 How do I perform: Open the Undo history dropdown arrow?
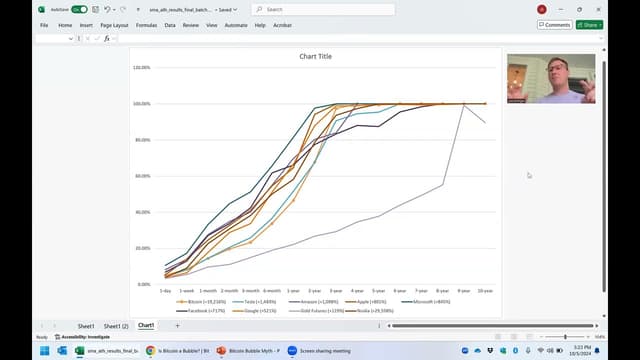tap(114, 10)
